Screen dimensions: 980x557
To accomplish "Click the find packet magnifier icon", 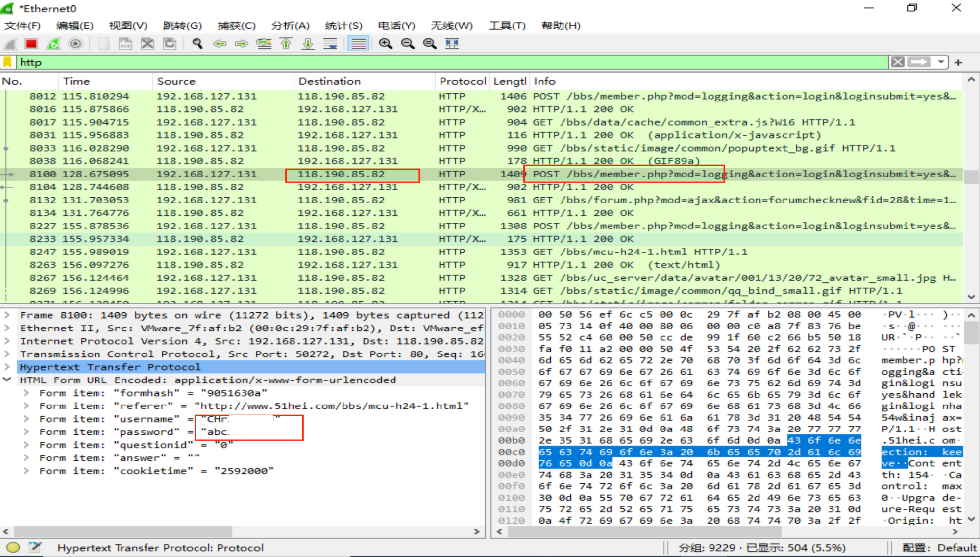I will coord(197,44).
